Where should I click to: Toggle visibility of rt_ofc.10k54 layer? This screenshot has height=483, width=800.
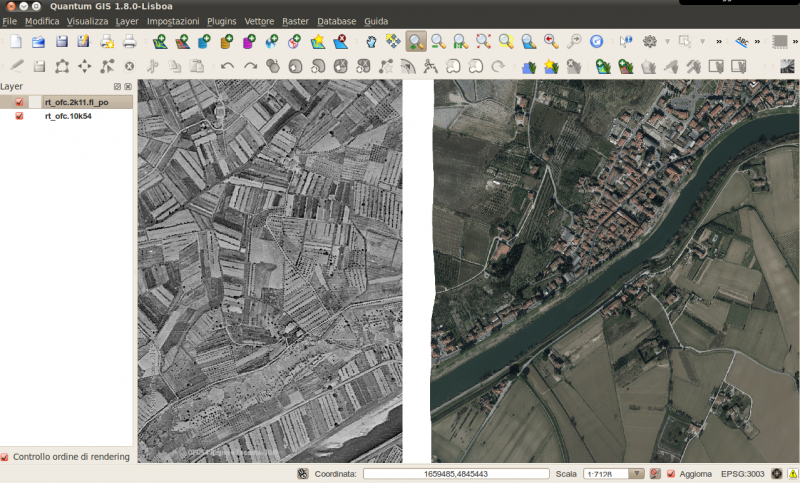tap(19, 116)
